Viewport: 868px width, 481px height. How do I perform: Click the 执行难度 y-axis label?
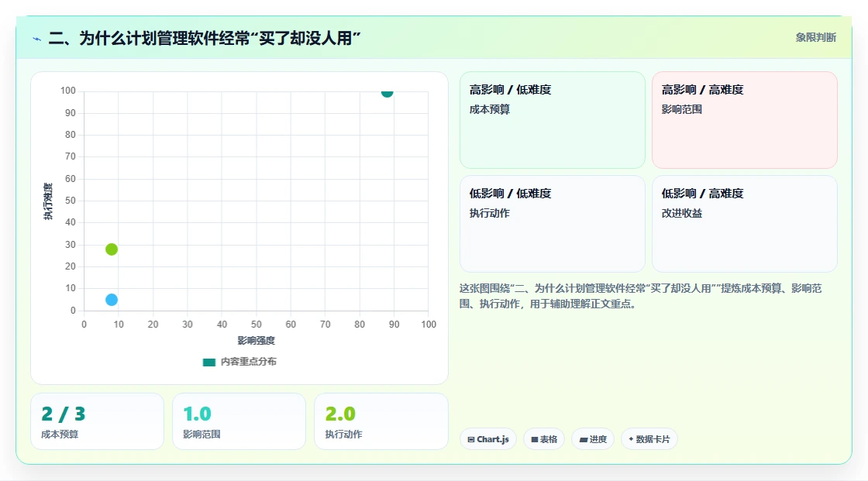[48, 201]
